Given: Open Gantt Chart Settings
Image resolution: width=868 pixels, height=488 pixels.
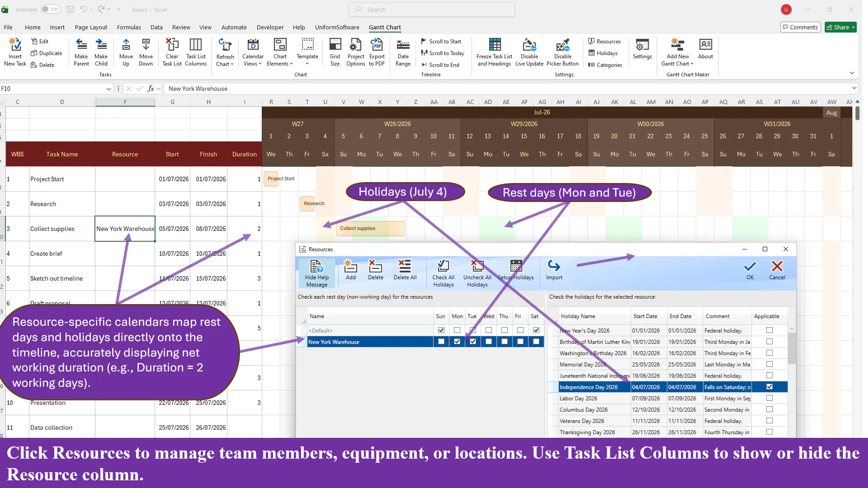Looking at the screenshot, I should pos(642,49).
